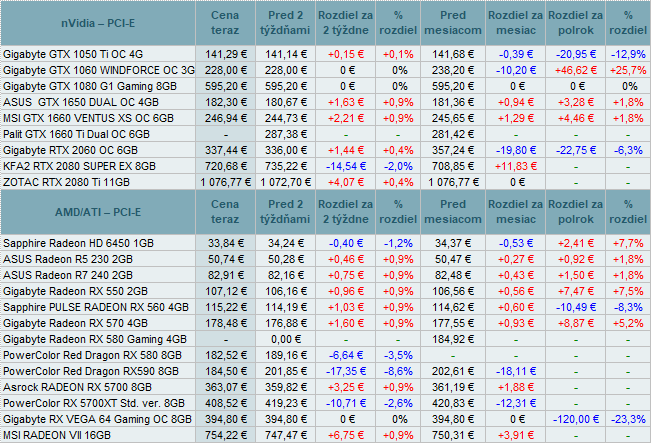The image size is (651, 443).
Task: Select Gigabyte Radeon RX 570 4GB
Action: coord(76,323)
